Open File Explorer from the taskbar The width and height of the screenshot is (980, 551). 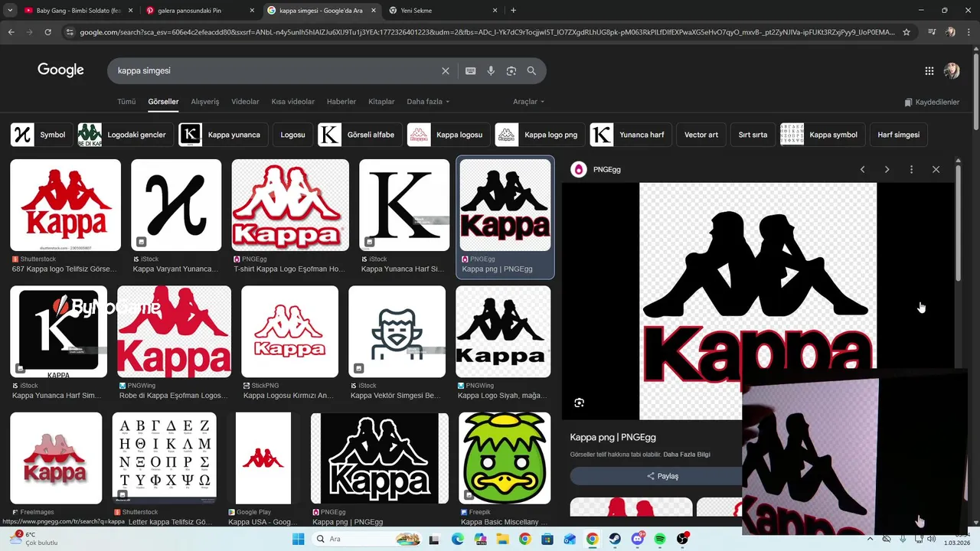click(x=502, y=539)
